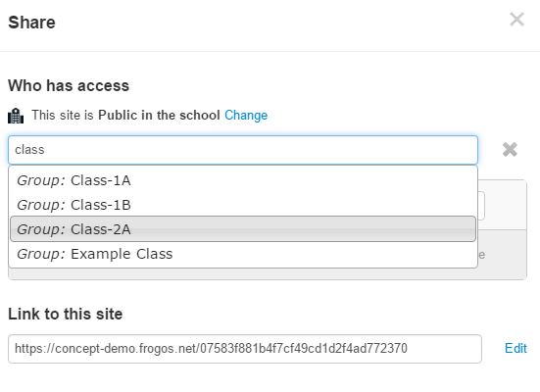Click the Share dialog title
The height and width of the screenshot is (392, 540).
[x=31, y=23]
